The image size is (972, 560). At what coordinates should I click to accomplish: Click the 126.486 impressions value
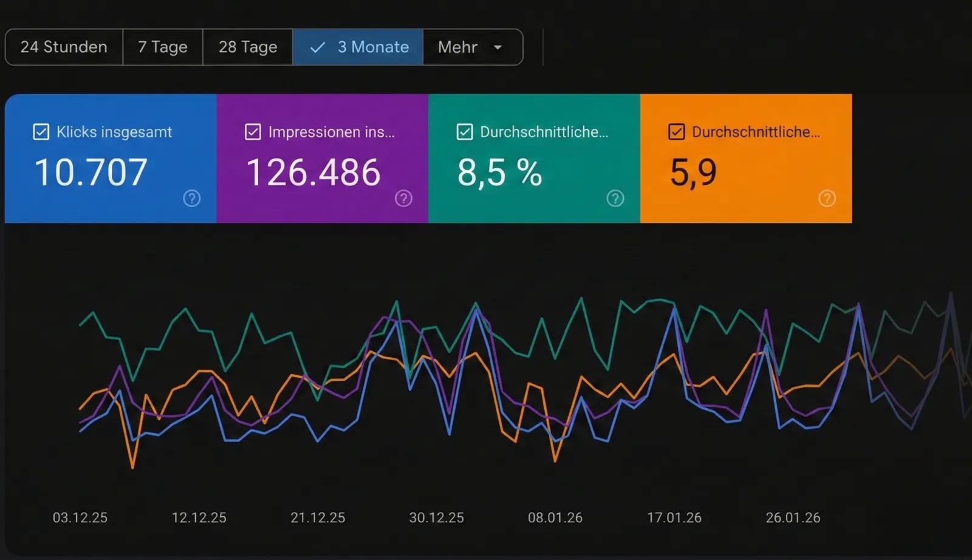click(313, 172)
